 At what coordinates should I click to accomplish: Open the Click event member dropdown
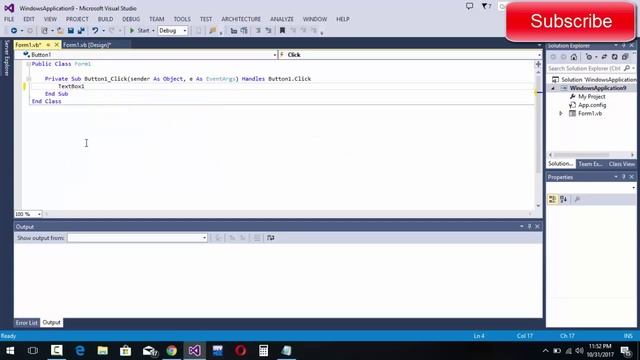[539, 55]
